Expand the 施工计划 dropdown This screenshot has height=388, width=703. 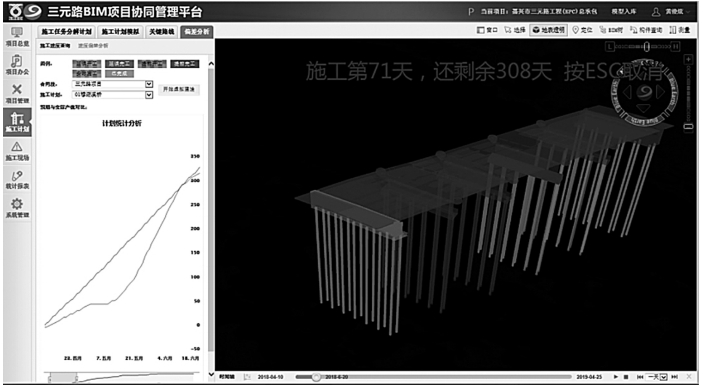(x=113, y=95)
